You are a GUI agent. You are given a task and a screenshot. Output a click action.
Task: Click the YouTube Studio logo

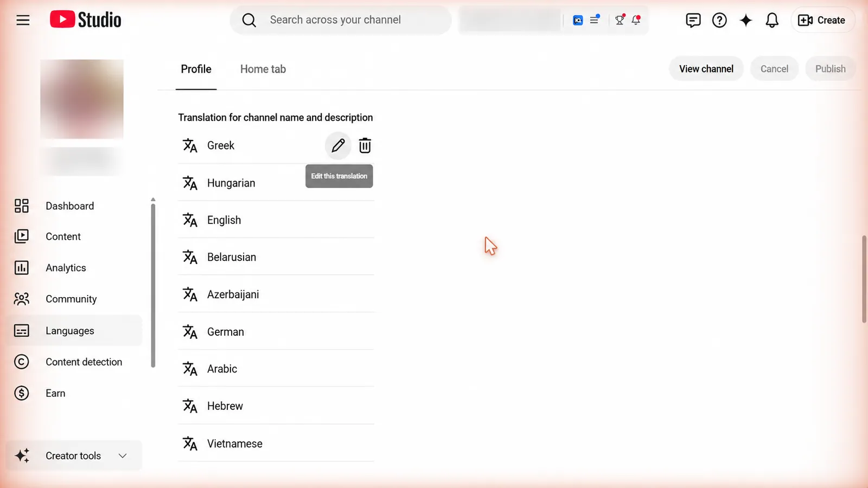point(86,20)
